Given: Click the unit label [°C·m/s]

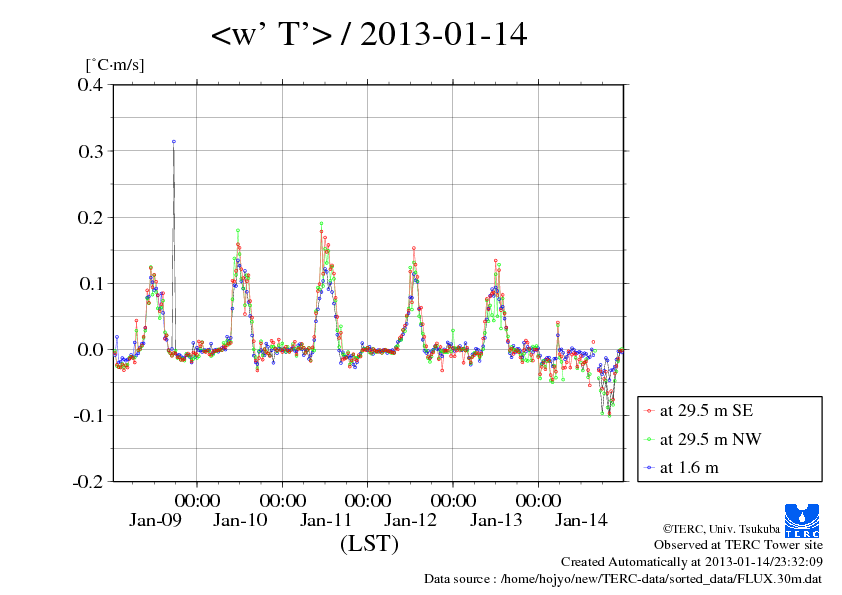Looking at the screenshot, I should point(115,65).
